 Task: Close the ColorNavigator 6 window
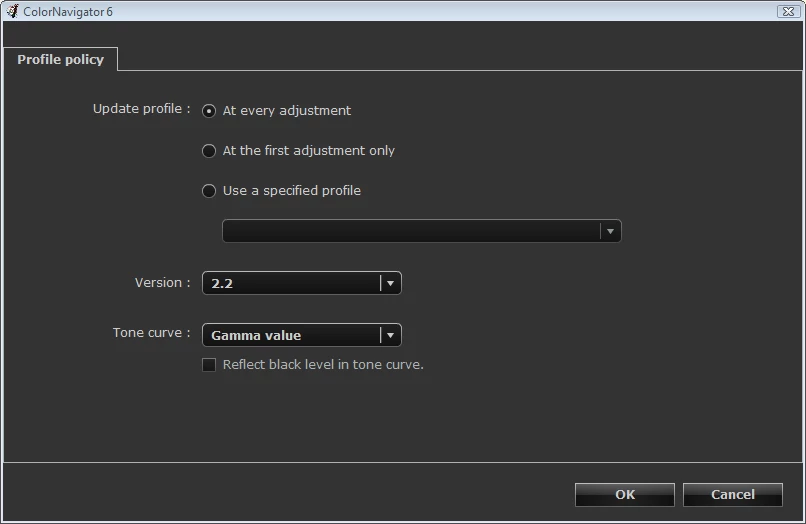788,11
